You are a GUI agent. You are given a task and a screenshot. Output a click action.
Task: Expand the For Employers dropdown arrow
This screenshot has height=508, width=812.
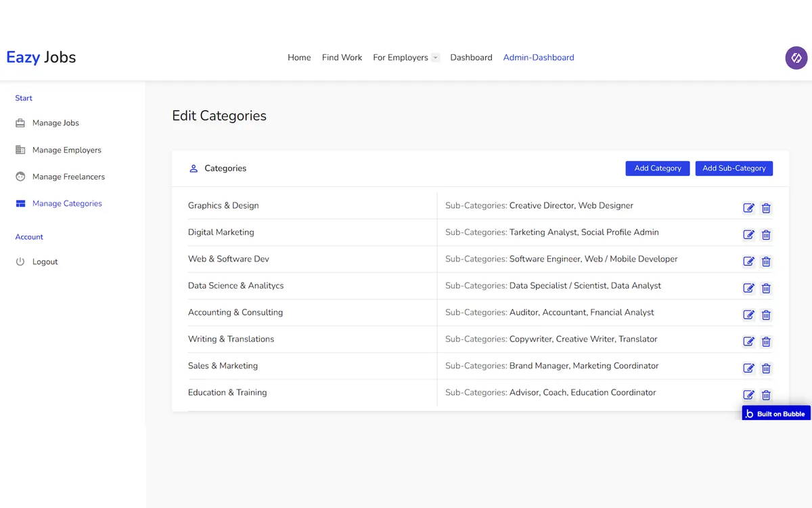436,58
